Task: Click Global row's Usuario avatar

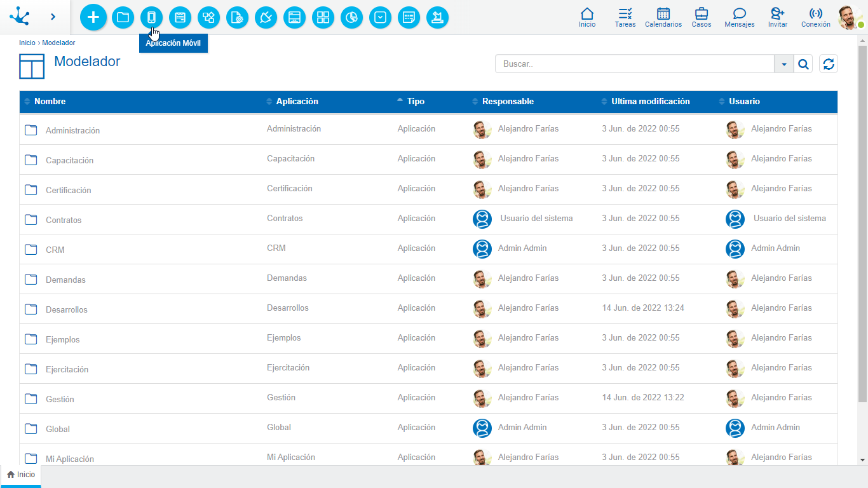Action: pos(735,428)
